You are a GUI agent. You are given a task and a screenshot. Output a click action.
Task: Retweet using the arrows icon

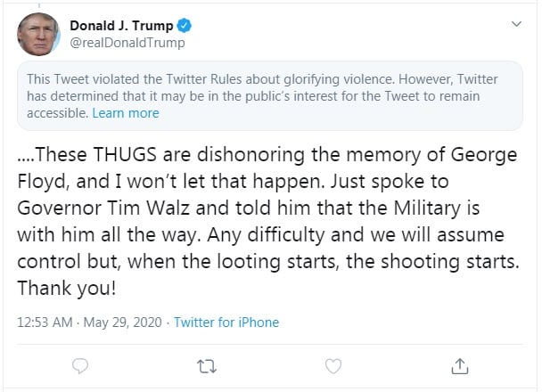207,366
